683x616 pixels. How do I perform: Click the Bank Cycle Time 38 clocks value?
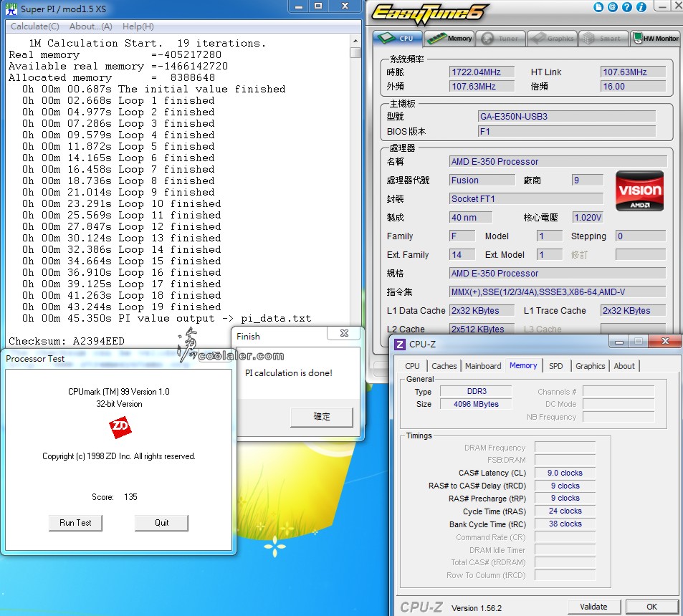pyautogui.click(x=565, y=524)
